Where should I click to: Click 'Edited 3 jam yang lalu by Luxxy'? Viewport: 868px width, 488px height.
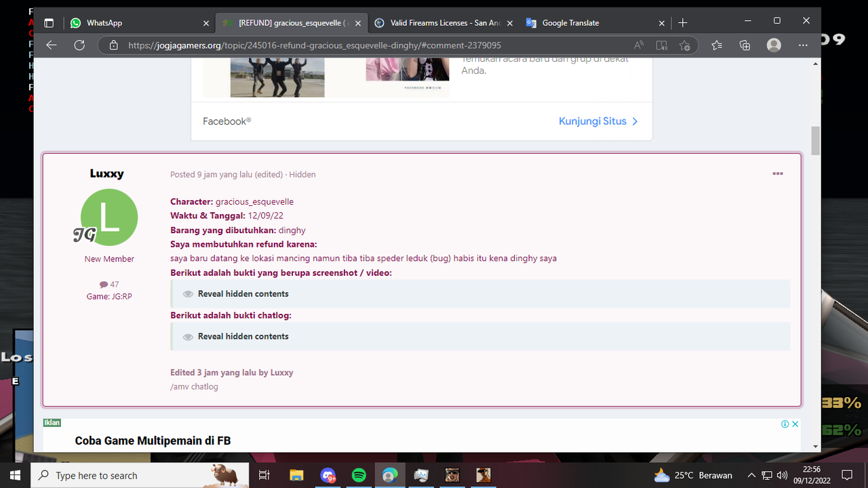[x=231, y=372]
